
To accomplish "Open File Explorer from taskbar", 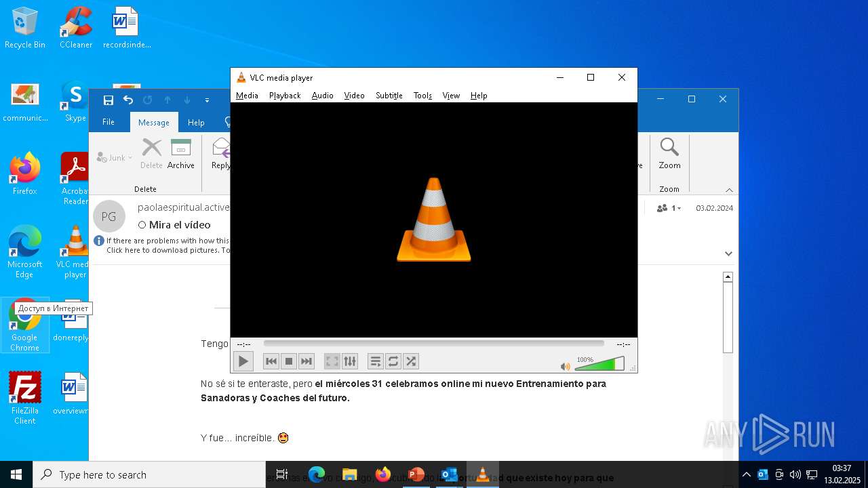I will coord(350,474).
